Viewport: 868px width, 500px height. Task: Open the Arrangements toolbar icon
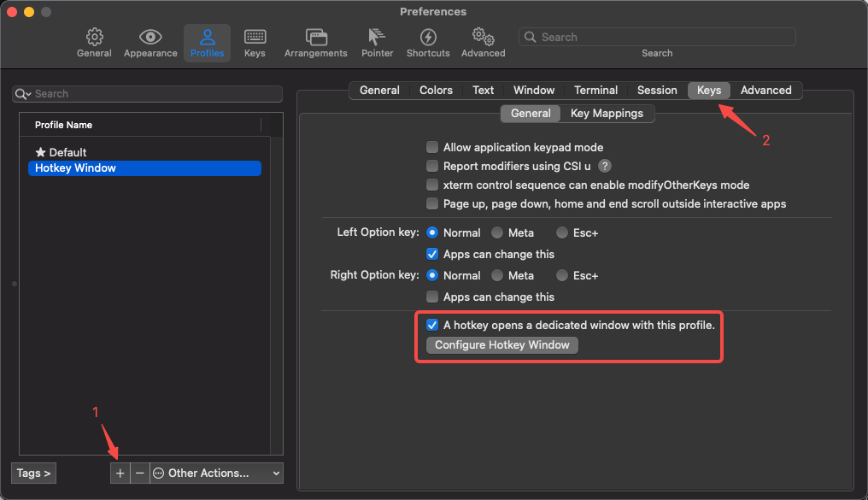coord(316,38)
